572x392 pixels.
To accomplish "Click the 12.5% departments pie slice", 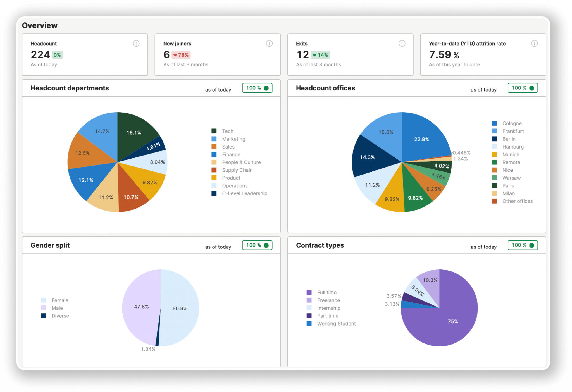I will pyautogui.click(x=83, y=153).
